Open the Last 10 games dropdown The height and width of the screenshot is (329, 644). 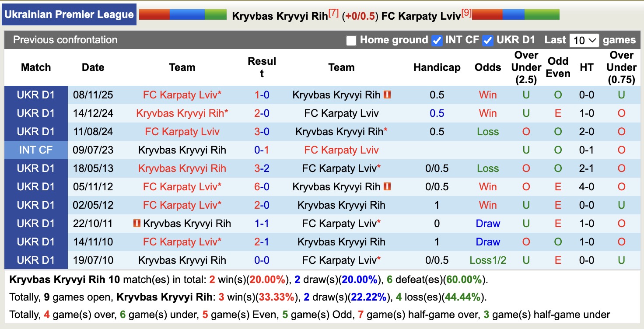click(584, 41)
